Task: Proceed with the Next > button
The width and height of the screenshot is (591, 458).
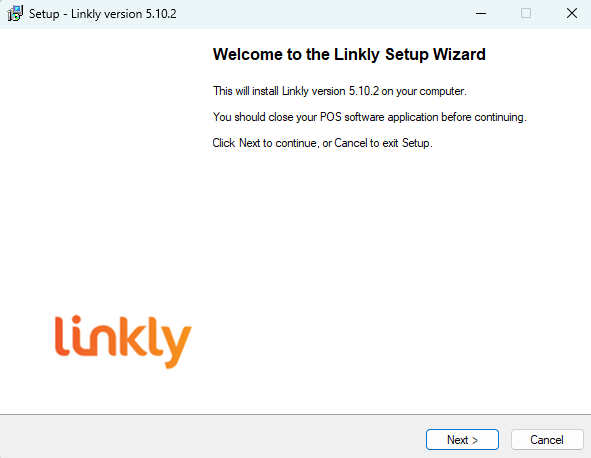Action: pyautogui.click(x=462, y=440)
